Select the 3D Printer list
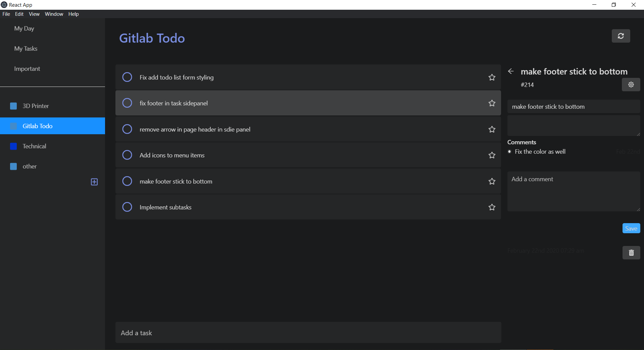The height and width of the screenshot is (350, 644). coord(52,106)
